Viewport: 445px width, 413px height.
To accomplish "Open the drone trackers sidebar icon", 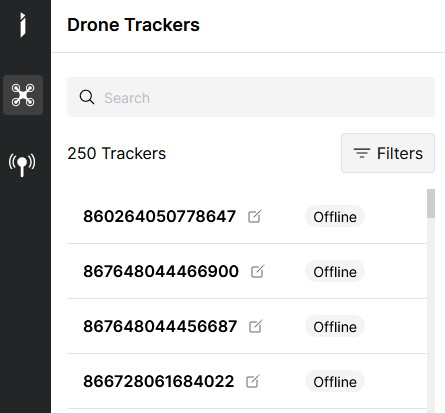I will pos(23,95).
